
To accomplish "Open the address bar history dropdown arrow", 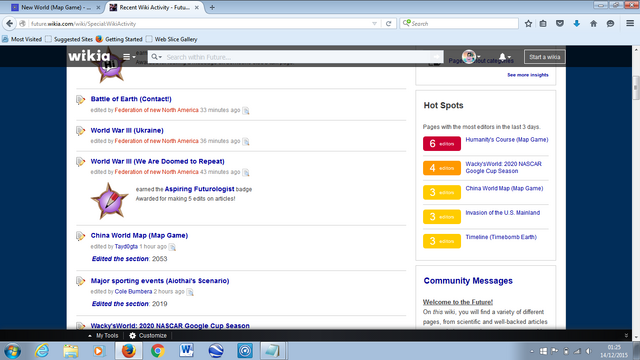I will [x=374, y=24].
